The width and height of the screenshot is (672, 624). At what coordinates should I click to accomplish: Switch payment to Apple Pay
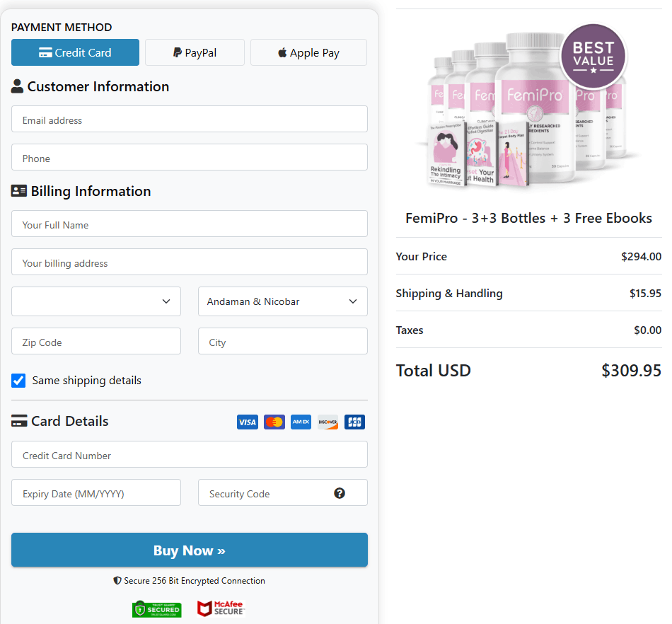click(308, 52)
